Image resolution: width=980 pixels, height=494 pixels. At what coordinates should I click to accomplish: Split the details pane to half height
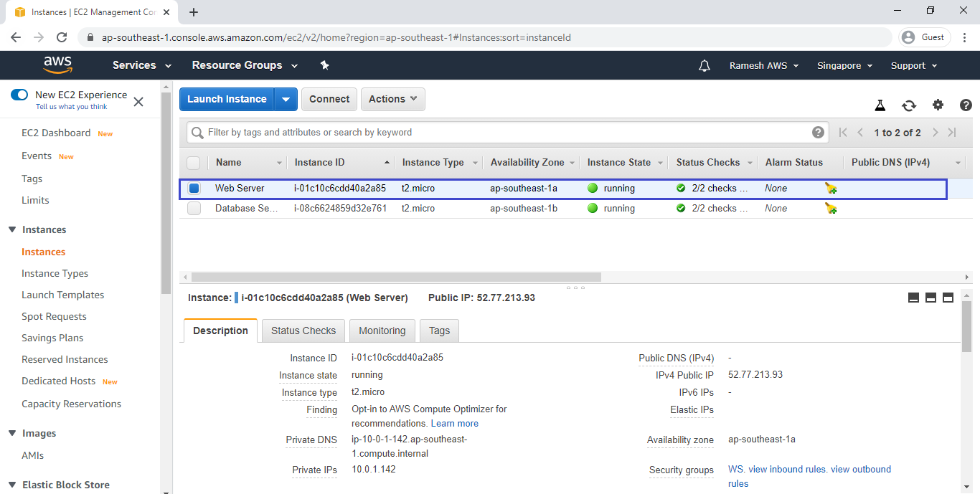tap(930, 298)
